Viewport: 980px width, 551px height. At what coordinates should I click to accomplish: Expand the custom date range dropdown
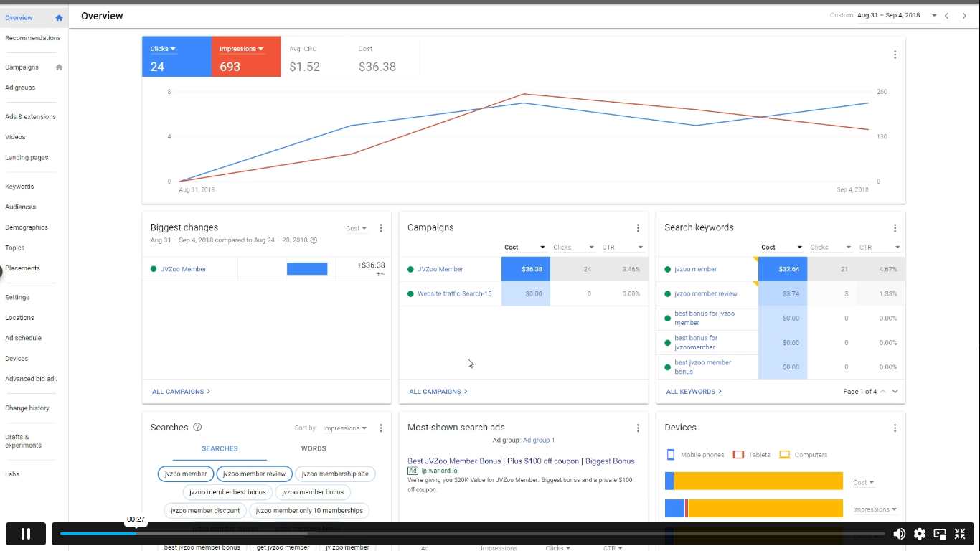click(934, 16)
